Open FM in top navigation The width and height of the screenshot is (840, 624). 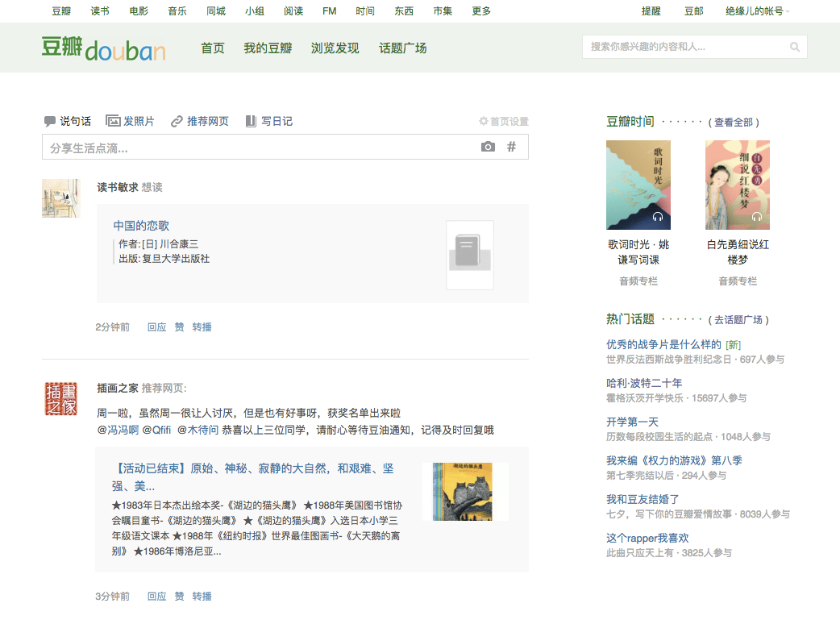point(330,11)
